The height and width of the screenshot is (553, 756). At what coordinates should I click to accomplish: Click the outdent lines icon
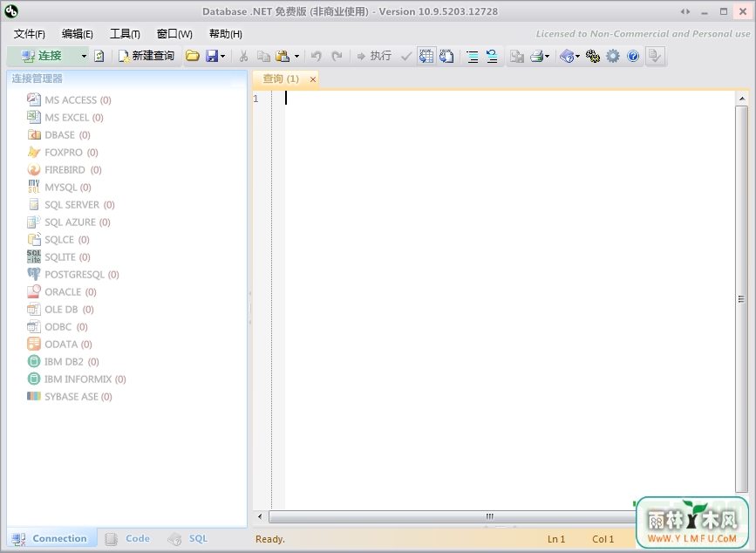click(492, 57)
